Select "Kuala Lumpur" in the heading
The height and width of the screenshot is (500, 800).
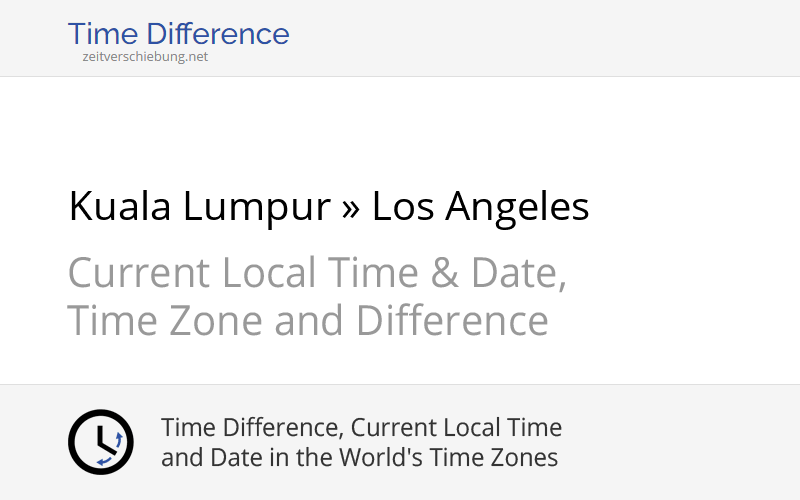point(199,207)
